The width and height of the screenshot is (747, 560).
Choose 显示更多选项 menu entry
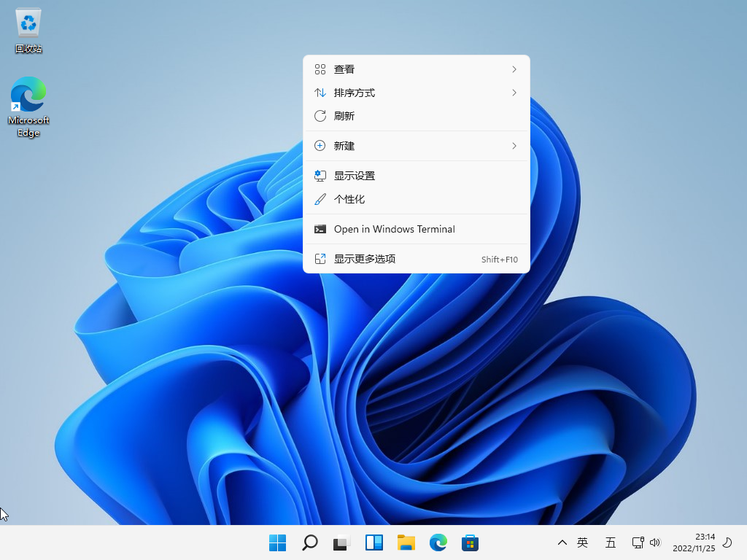[417, 259]
